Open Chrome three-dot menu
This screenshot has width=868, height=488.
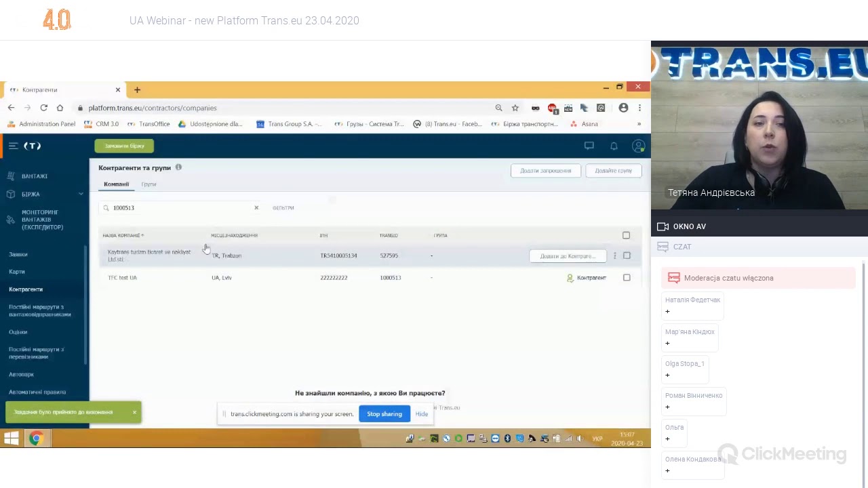[639, 108]
